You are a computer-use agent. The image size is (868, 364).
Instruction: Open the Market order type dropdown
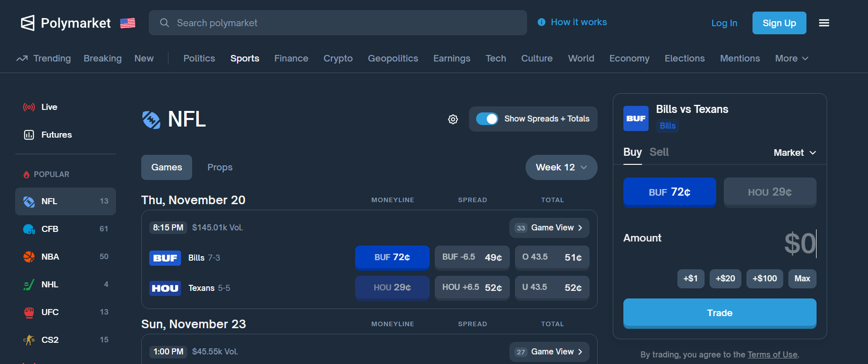tap(795, 152)
